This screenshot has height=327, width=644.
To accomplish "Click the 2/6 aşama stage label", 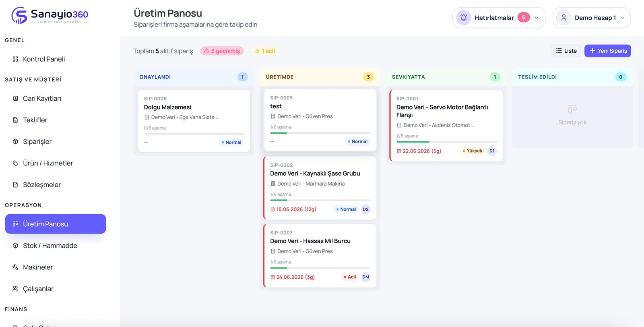I will tap(407, 136).
